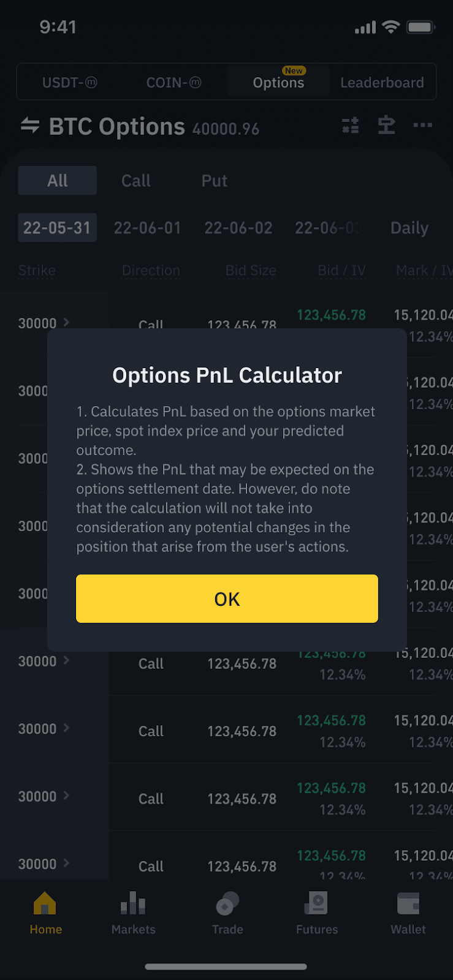Select the All options filter
This screenshot has width=453, height=980.
click(x=58, y=181)
